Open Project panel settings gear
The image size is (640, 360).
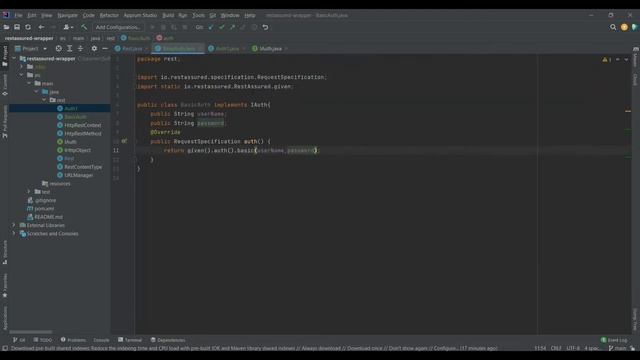pyautogui.click(x=94, y=49)
